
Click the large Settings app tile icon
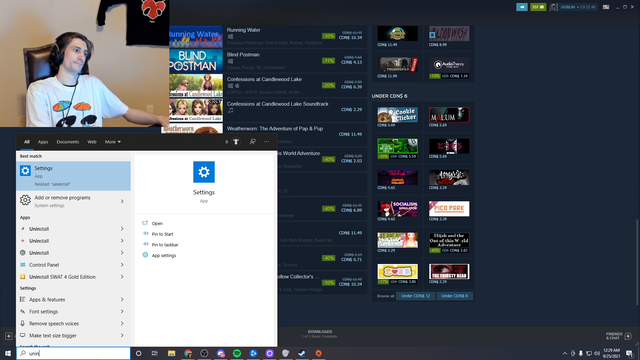(x=204, y=172)
